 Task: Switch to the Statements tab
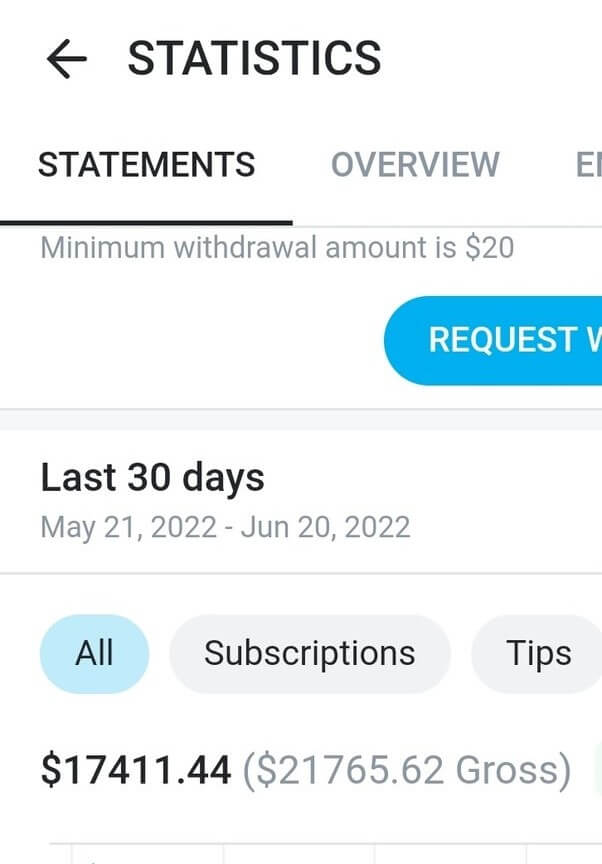(146, 164)
